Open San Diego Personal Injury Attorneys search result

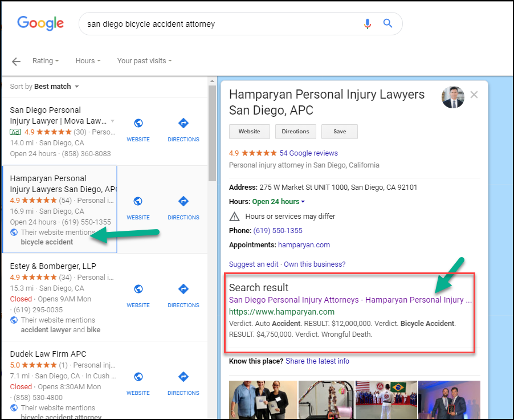pyautogui.click(x=350, y=300)
